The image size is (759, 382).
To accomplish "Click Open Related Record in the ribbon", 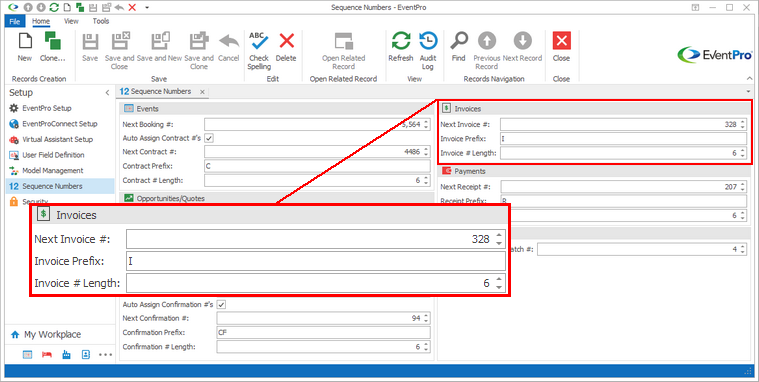I will point(344,50).
